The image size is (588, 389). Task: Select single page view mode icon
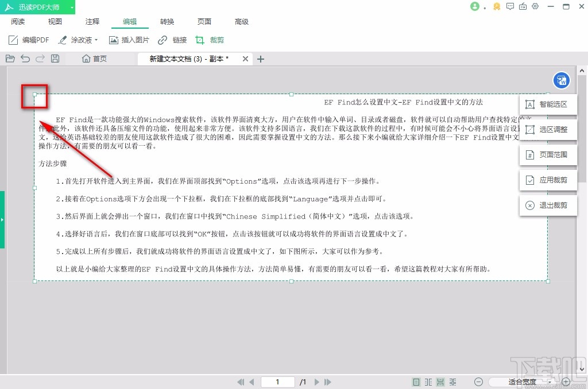pyautogui.click(x=416, y=382)
